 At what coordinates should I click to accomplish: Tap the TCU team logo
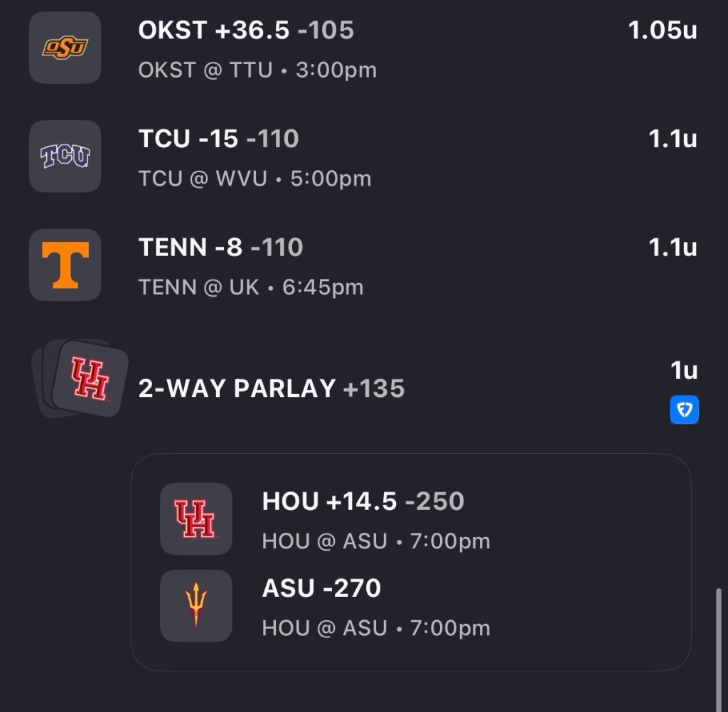coord(65,156)
